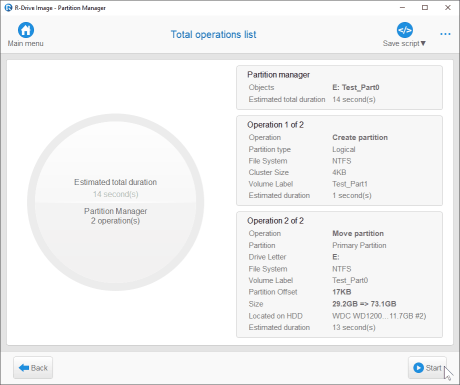The height and width of the screenshot is (385, 460).
Task: Click the 'Cluster Size' label
Action: click(x=269, y=172)
